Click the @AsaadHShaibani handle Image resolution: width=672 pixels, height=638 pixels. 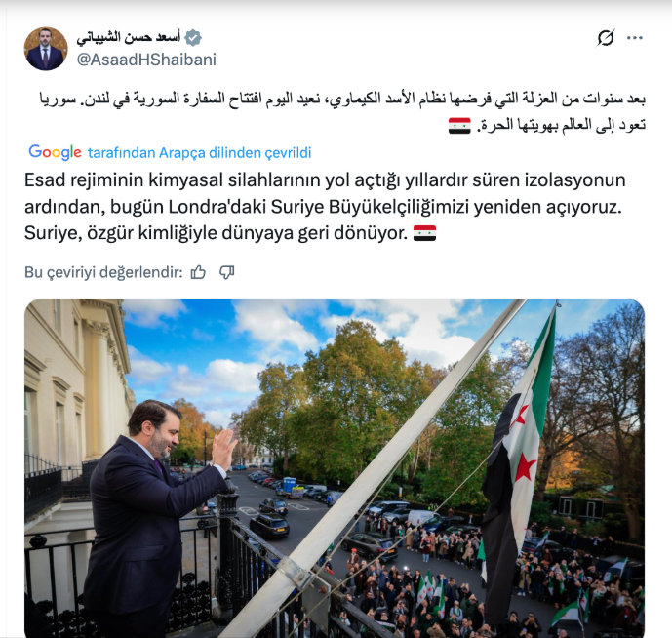146,60
